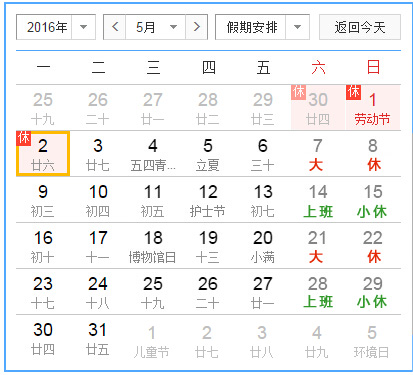Click the 日 Sunday column header
The image size is (413, 375).
point(373,68)
